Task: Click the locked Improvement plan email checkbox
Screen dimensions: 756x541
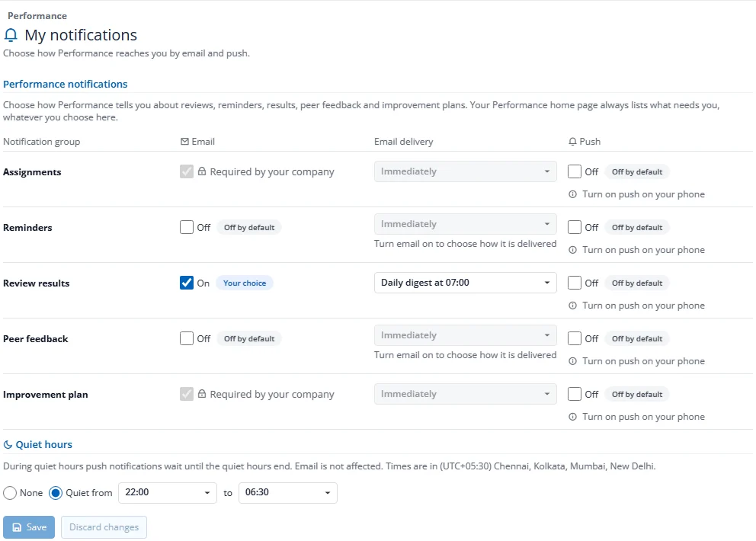Action: pos(187,394)
